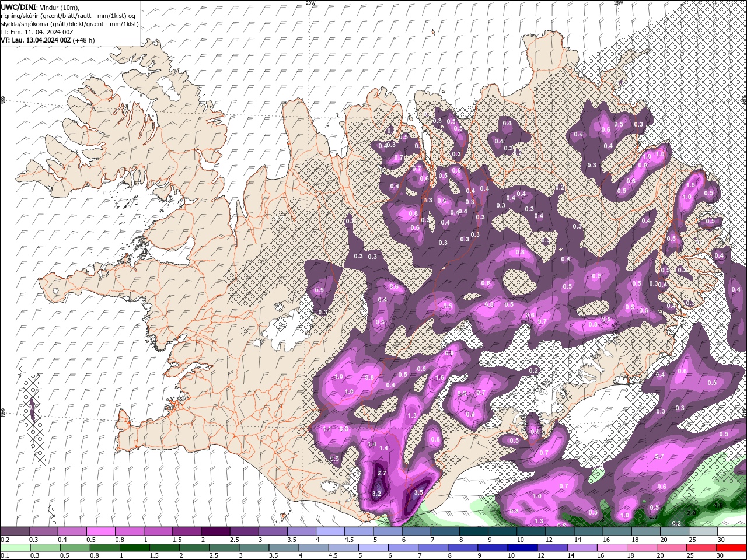Click the 20W longitude label at the top

[x=310, y=3]
